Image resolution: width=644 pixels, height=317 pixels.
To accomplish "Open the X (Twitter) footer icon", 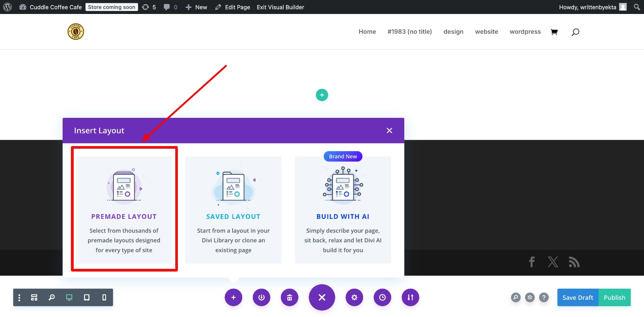I will (553, 262).
